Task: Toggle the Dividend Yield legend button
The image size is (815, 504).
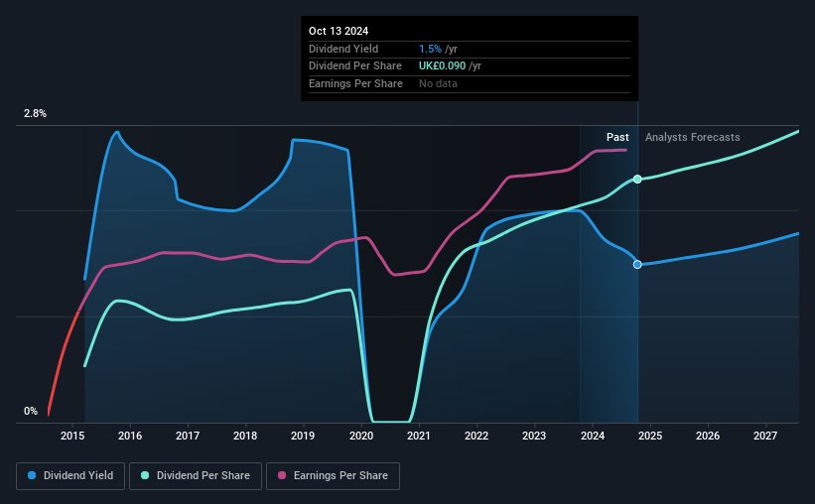Action: point(70,476)
